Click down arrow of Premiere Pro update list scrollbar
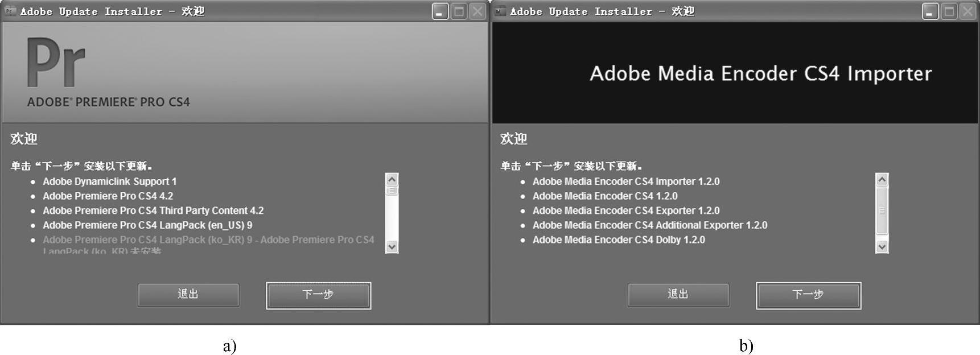This screenshot has height=355, width=980. (x=392, y=247)
